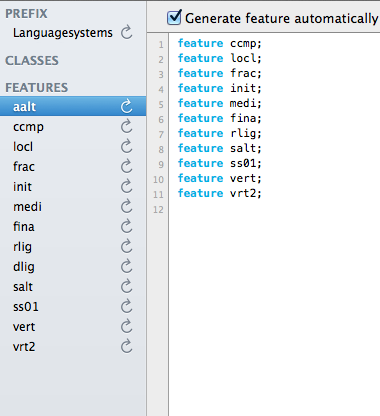Click code line 'feature init;'
This screenshot has width=380, height=416.
tap(220, 88)
